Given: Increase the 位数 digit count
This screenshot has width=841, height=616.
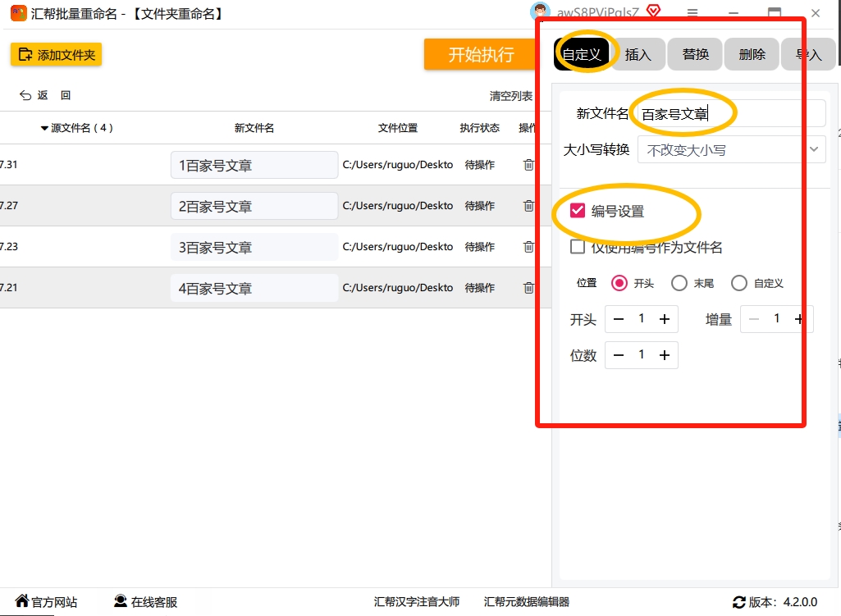Looking at the screenshot, I should 665,355.
